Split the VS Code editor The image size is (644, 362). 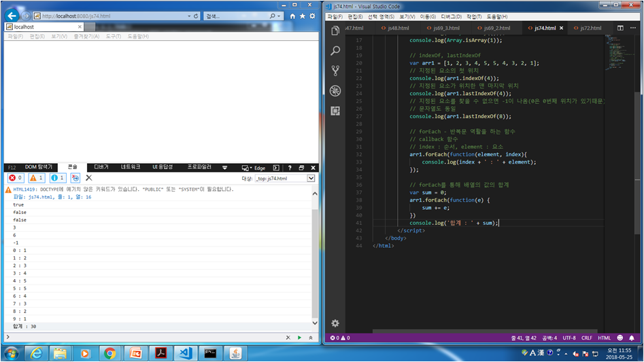pyautogui.click(x=620, y=28)
